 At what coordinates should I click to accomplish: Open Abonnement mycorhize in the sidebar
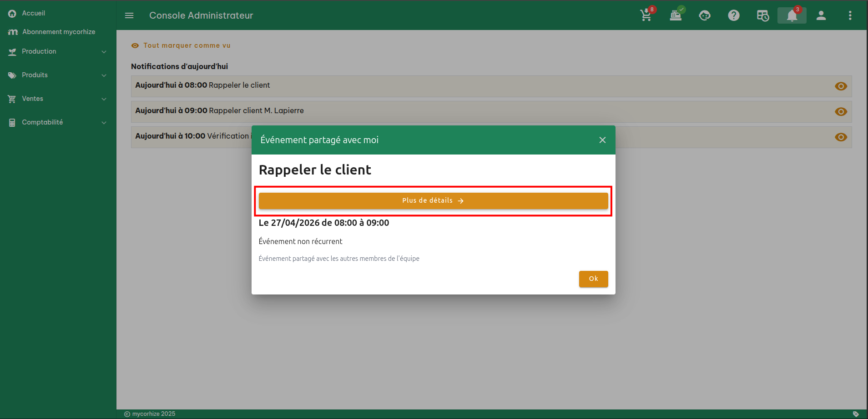tap(59, 32)
